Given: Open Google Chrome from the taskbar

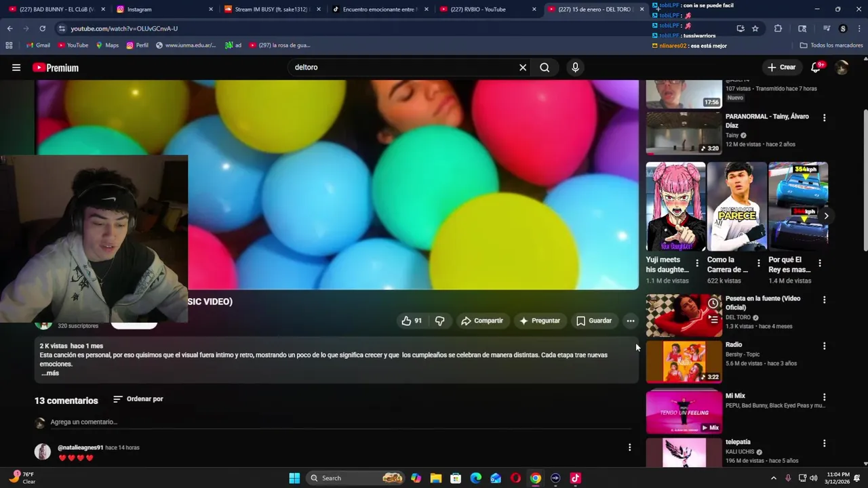Looking at the screenshot, I should pos(536,479).
